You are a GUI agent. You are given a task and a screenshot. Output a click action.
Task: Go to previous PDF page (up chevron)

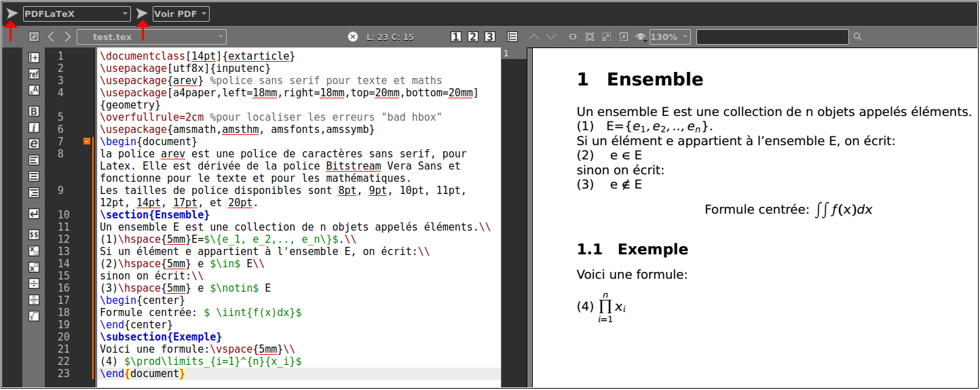(533, 37)
